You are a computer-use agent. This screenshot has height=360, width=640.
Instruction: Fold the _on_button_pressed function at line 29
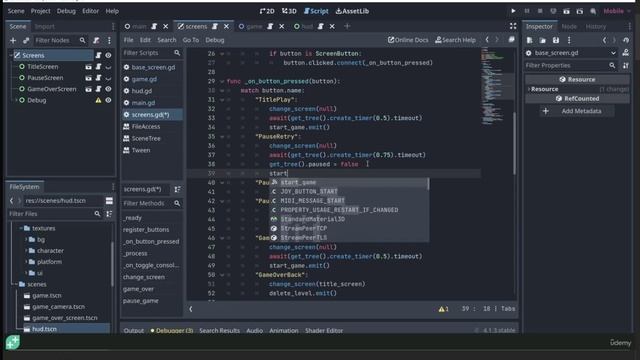click(x=222, y=81)
